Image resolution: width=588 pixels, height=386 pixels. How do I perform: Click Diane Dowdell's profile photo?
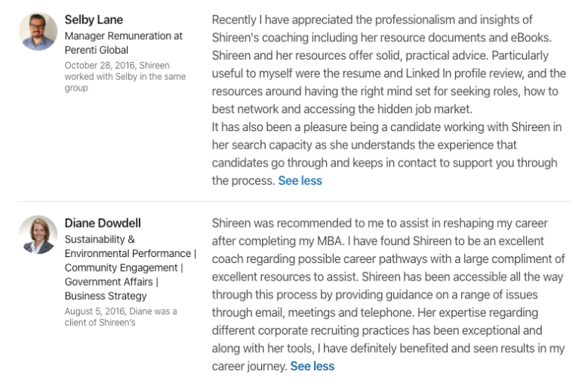click(x=38, y=234)
